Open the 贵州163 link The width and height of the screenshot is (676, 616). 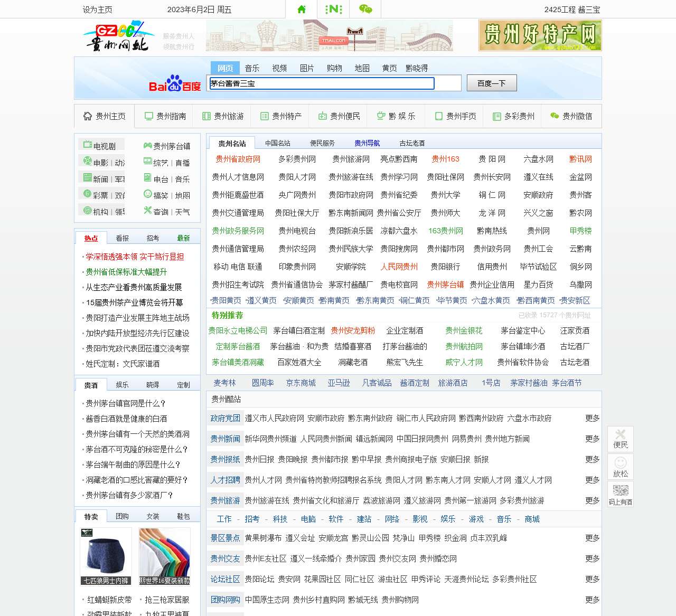[x=445, y=159]
